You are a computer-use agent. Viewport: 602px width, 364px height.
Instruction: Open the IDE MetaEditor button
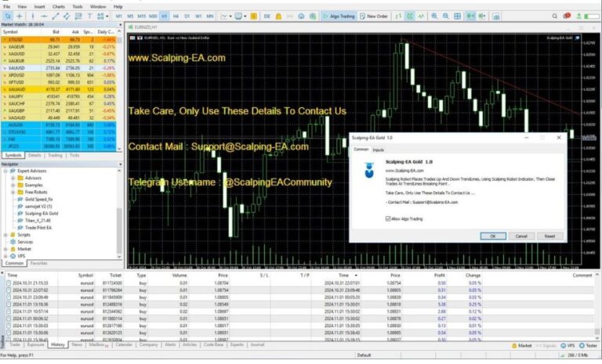click(x=267, y=16)
